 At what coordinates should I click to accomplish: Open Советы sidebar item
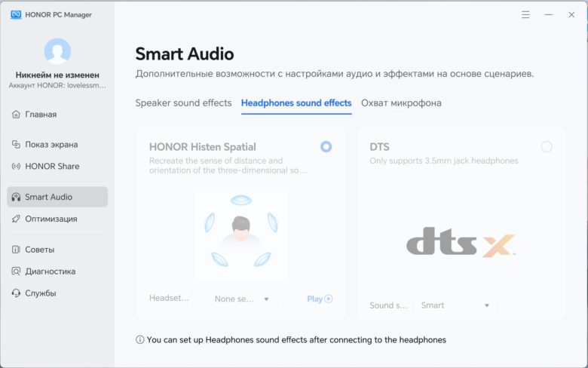[x=57, y=250]
